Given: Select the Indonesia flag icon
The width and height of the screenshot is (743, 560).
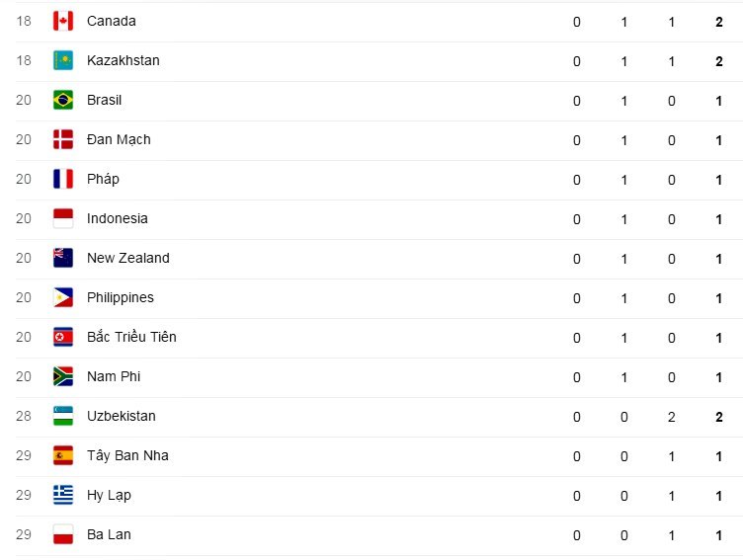Looking at the screenshot, I should [63, 218].
